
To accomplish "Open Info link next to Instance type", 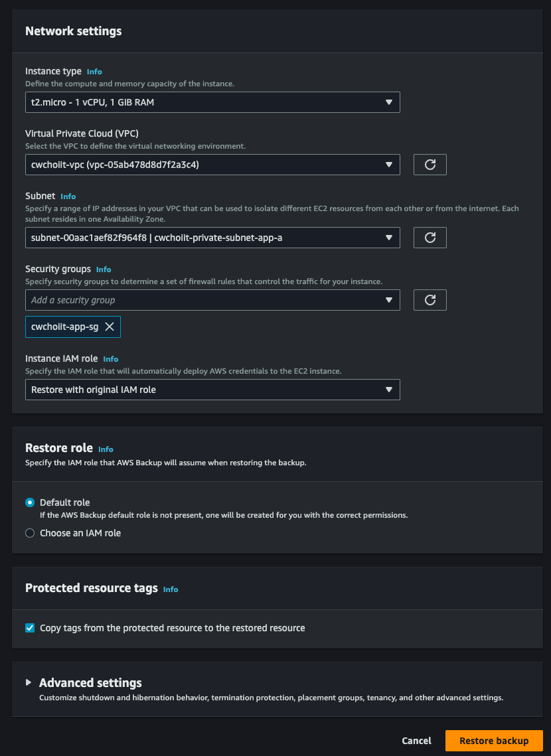I will [94, 72].
